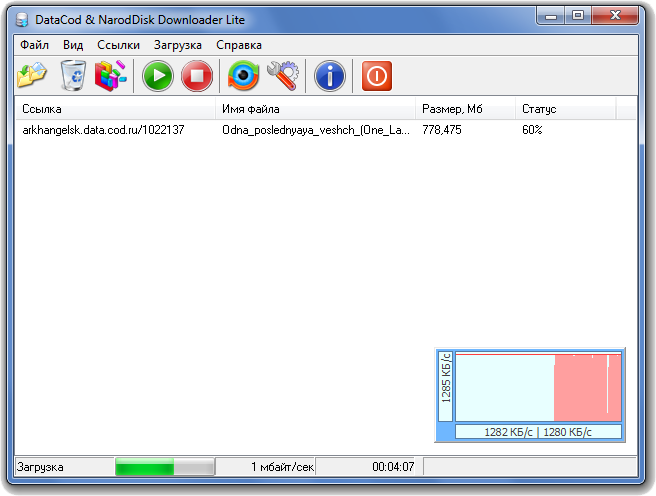Open the Загрузка menu
Viewport: 656px width, 496px height.
click(178, 45)
